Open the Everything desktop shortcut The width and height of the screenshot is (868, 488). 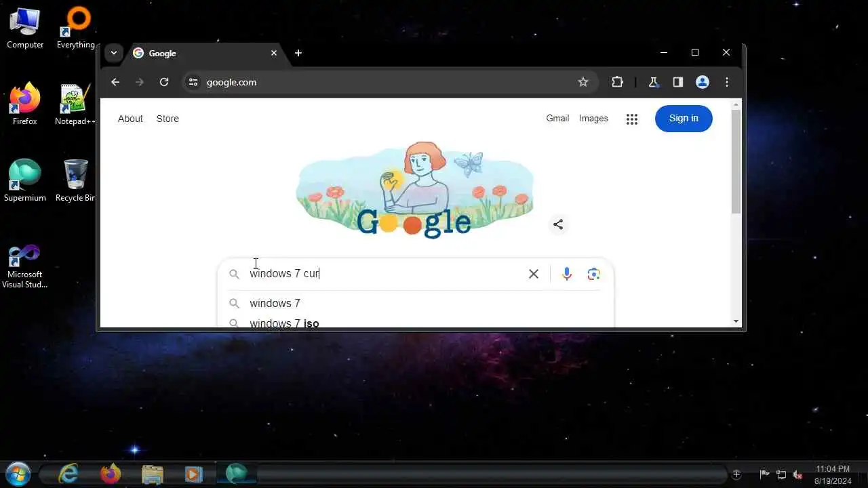(75, 27)
